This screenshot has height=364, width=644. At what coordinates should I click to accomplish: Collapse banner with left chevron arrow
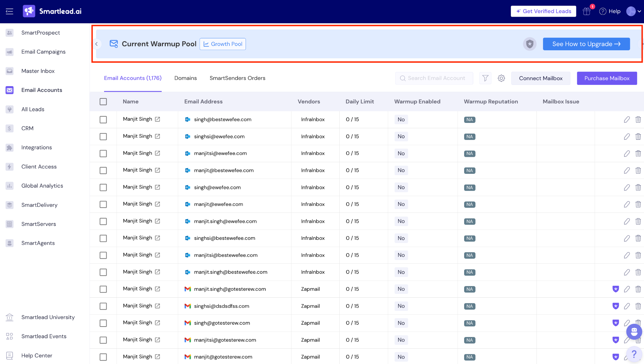(x=97, y=44)
